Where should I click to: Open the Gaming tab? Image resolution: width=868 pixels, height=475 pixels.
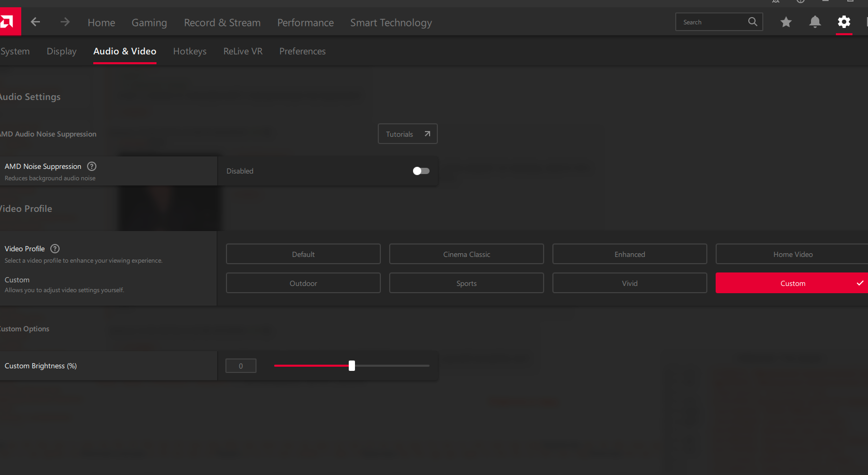point(149,23)
